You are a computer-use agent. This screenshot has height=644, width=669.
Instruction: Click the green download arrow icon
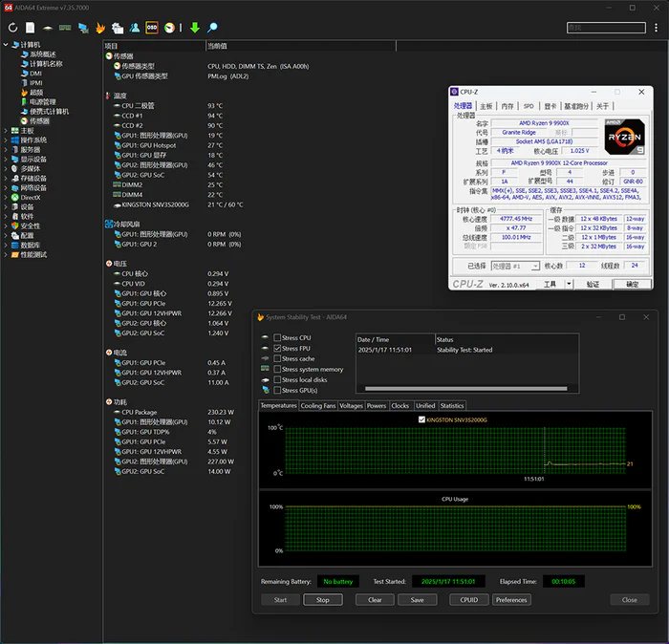pyautogui.click(x=194, y=28)
